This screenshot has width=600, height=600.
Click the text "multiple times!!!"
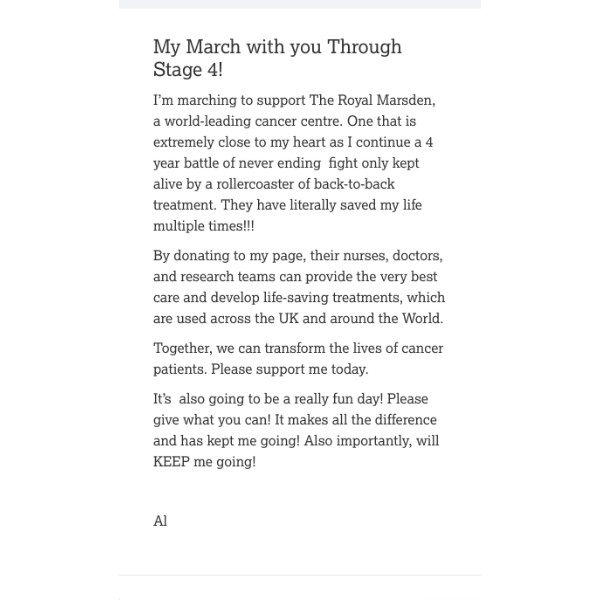[204, 226]
